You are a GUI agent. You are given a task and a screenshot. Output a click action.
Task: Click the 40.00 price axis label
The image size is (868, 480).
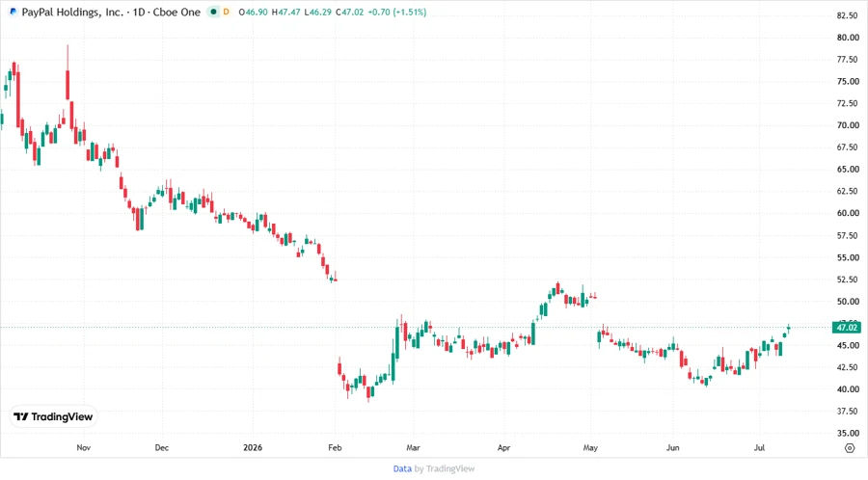click(x=848, y=389)
